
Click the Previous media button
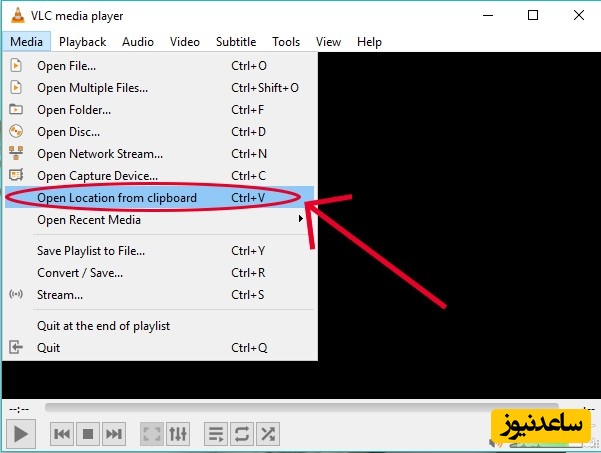click(x=62, y=433)
